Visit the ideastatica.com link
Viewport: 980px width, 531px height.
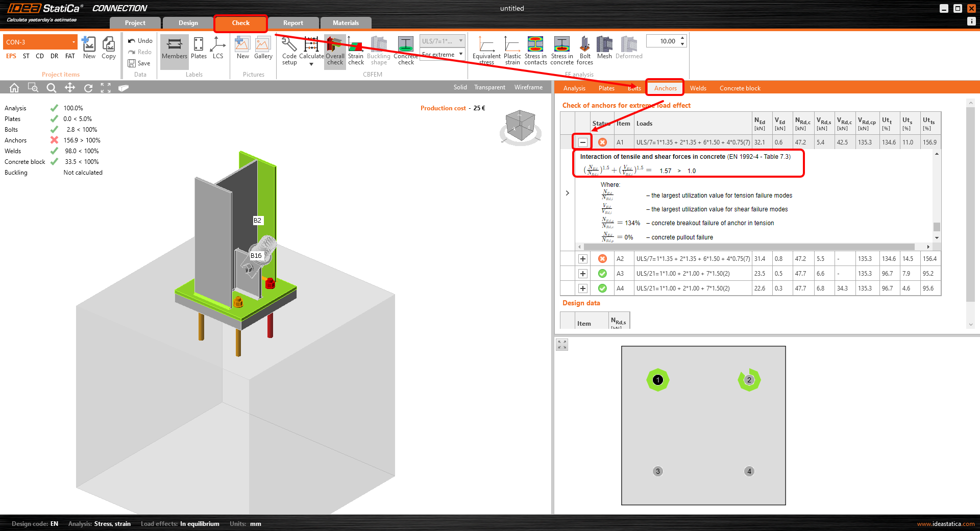coord(945,524)
